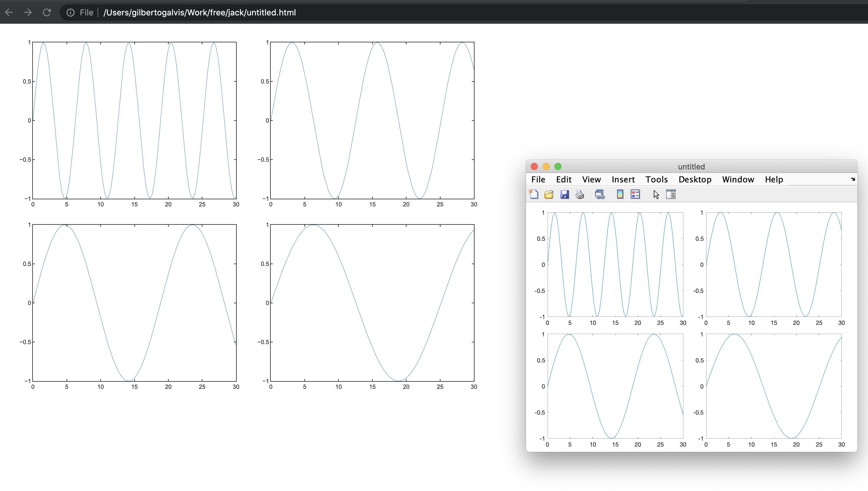Open the Edit menu in the figure window
The width and height of the screenshot is (868, 491).
[564, 179]
